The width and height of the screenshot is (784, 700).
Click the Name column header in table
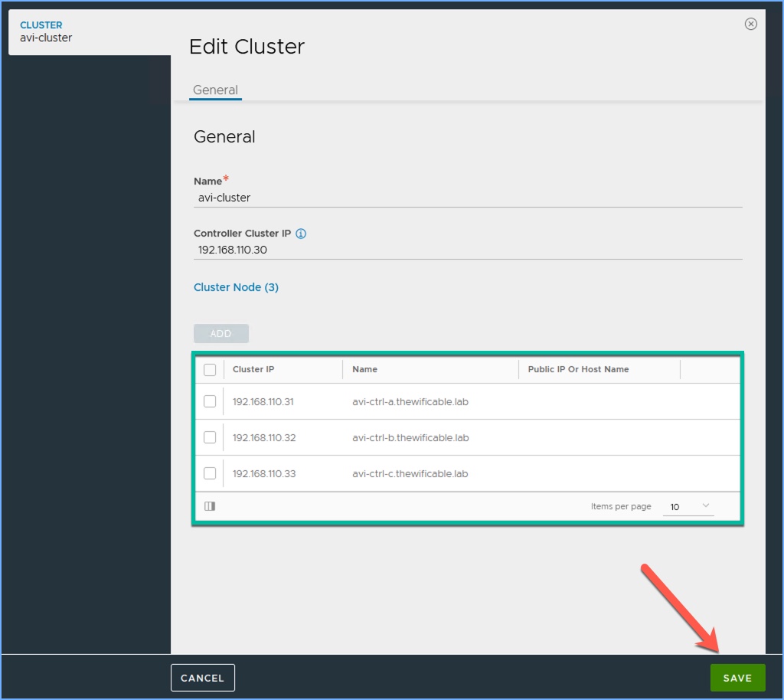pyautogui.click(x=364, y=369)
